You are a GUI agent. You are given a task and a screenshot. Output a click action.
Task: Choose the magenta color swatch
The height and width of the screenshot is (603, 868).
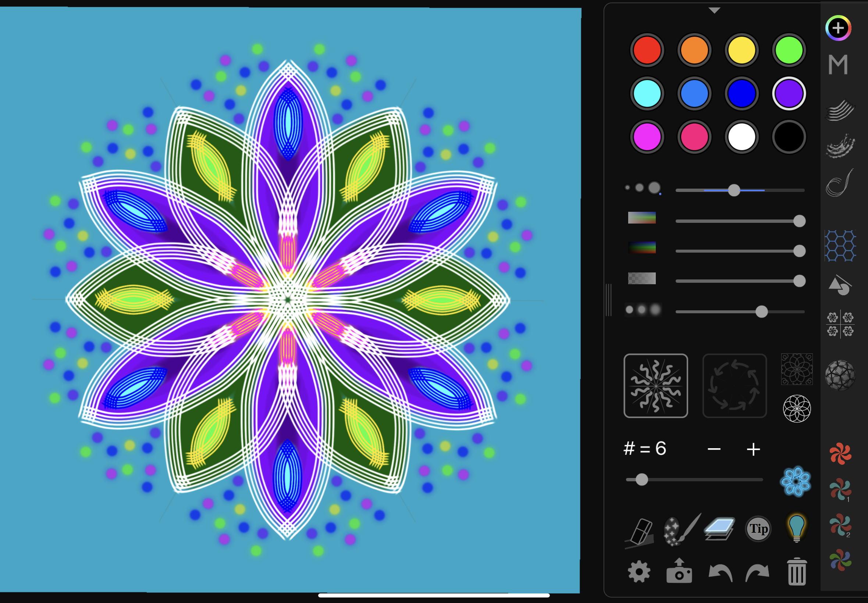pyautogui.click(x=647, y=137)
